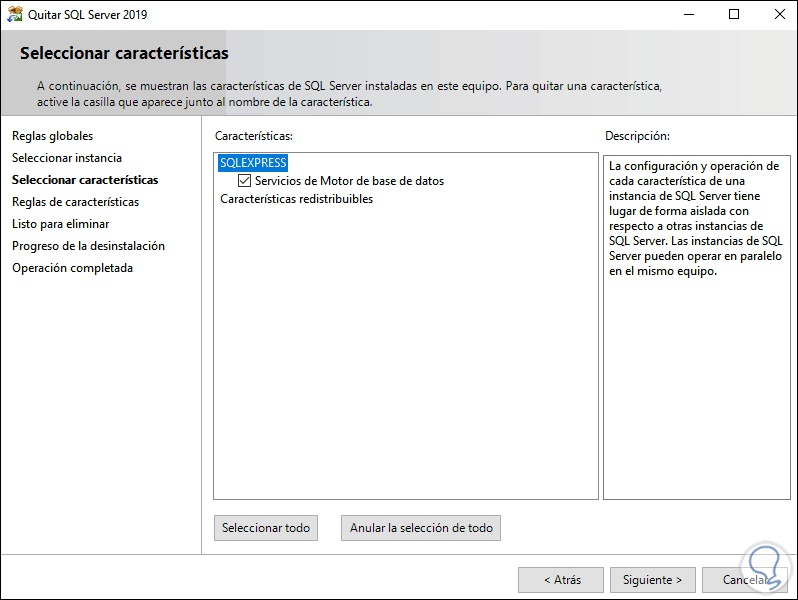Close the Quitar SQL Server 2019 window
The image size is (798, 600).
(779, 14)
